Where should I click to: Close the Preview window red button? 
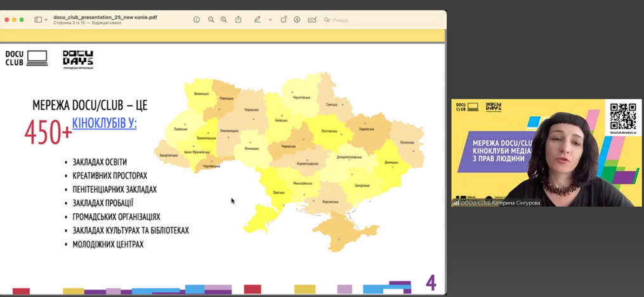(6, 20)
